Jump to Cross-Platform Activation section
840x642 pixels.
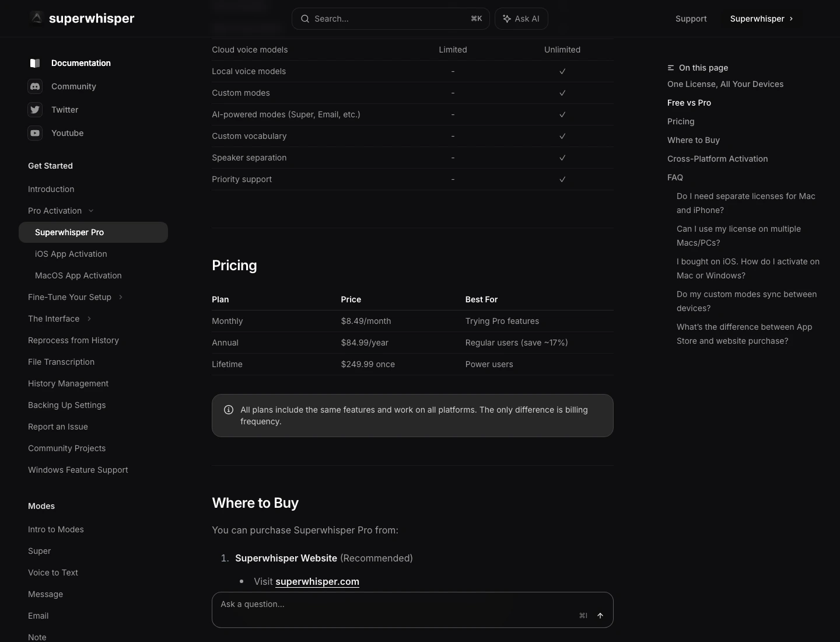click(717, 159)
